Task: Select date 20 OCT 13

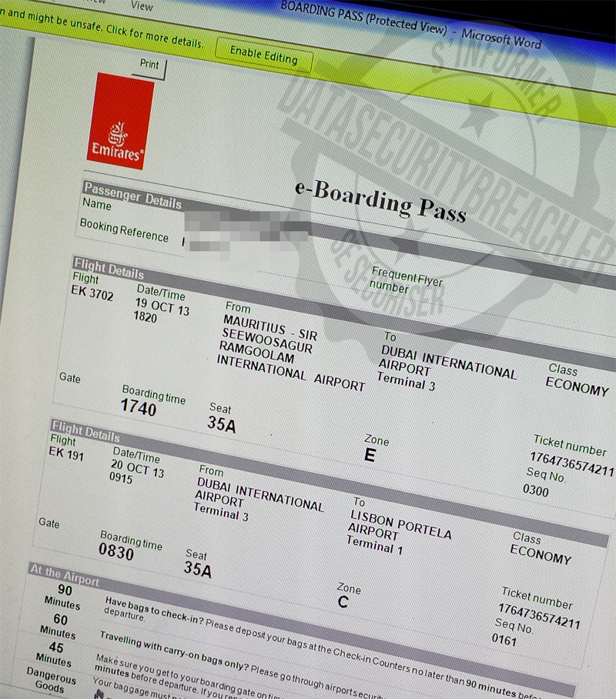Action: [x=137, y=469]
